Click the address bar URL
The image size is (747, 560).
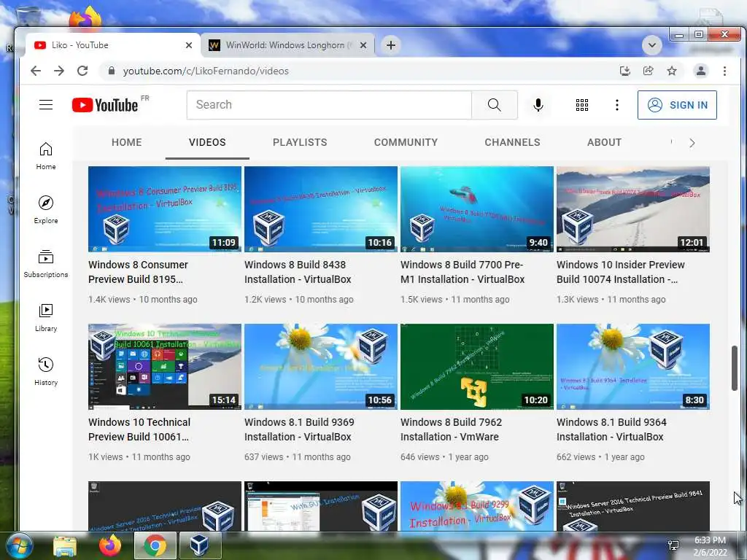(206, 71)
